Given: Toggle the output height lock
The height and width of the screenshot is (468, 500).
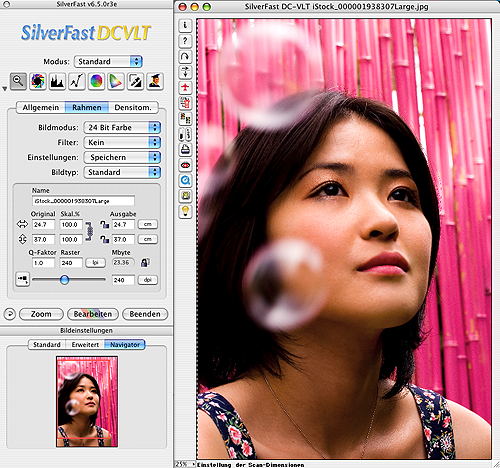Looking at the screenshot, I should point(105,239).
